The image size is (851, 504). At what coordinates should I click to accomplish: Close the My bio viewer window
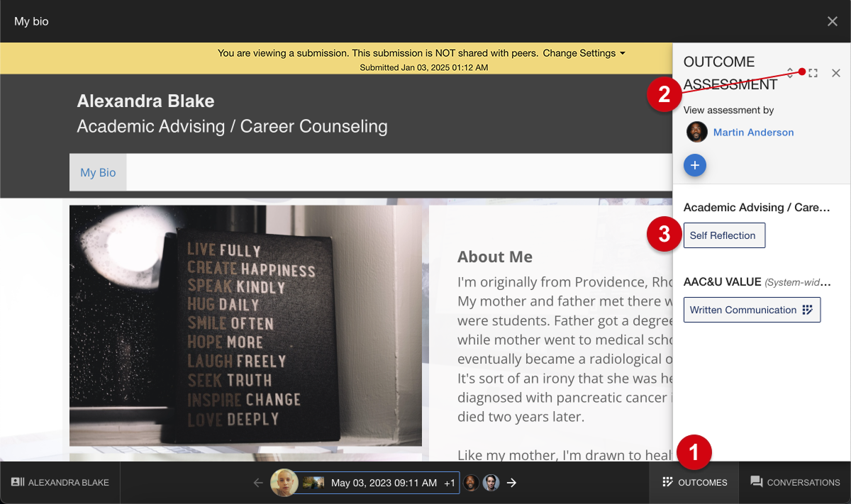pyautogui.click(x=833, y=21)
